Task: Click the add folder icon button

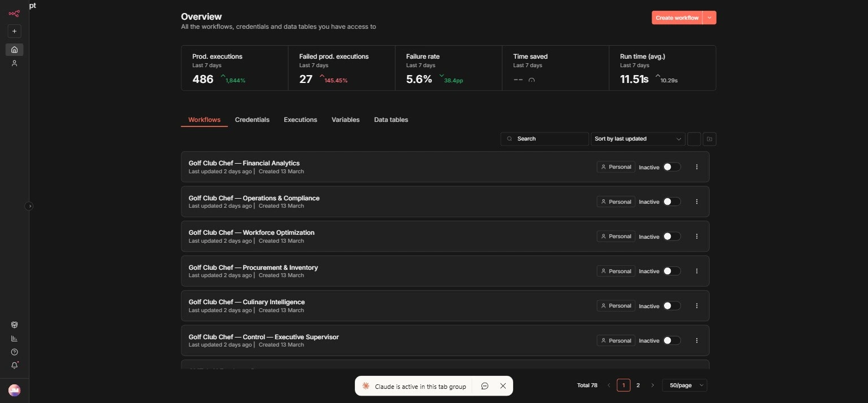Action: click(710, 139)
